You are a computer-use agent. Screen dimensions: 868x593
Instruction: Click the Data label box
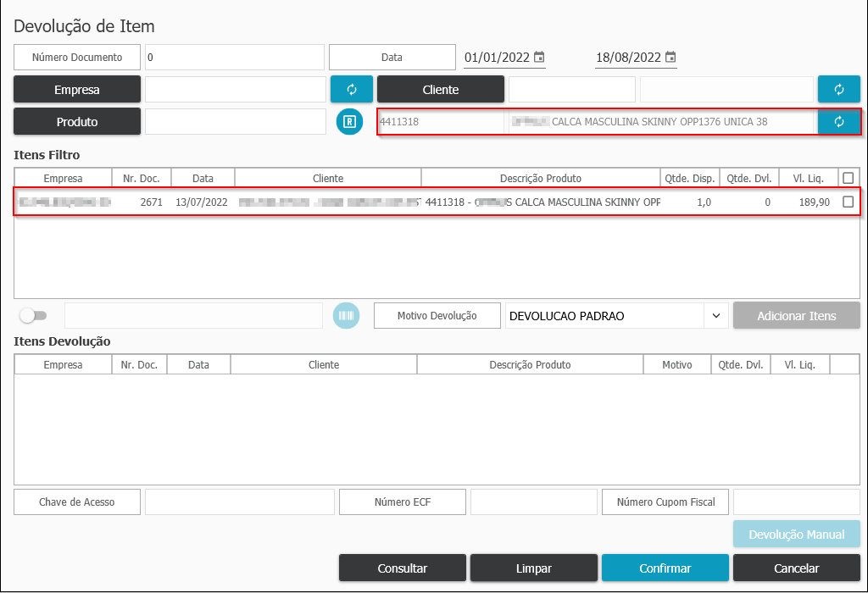(x=392, y=57)
